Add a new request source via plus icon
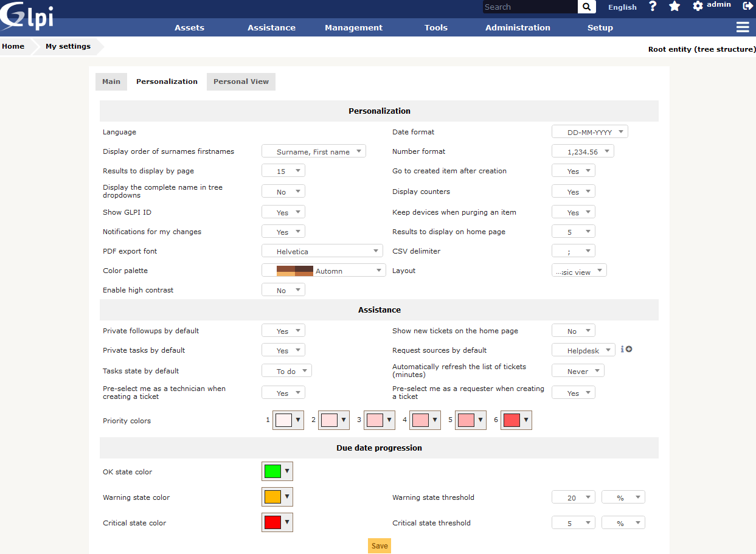 click(629, 349)
